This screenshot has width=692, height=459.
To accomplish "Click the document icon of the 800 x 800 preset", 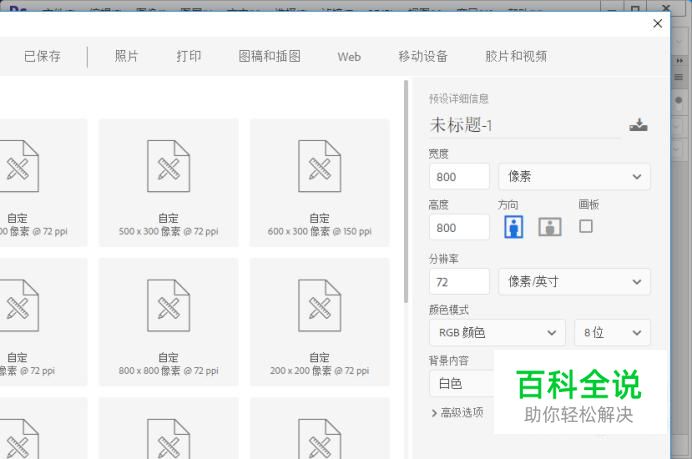I will (169, 305).
